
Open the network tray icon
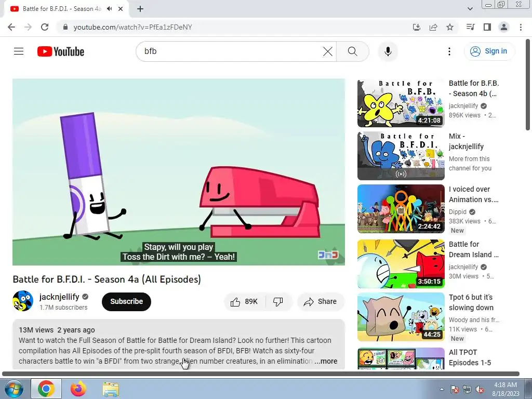click(x=467, y=389)
